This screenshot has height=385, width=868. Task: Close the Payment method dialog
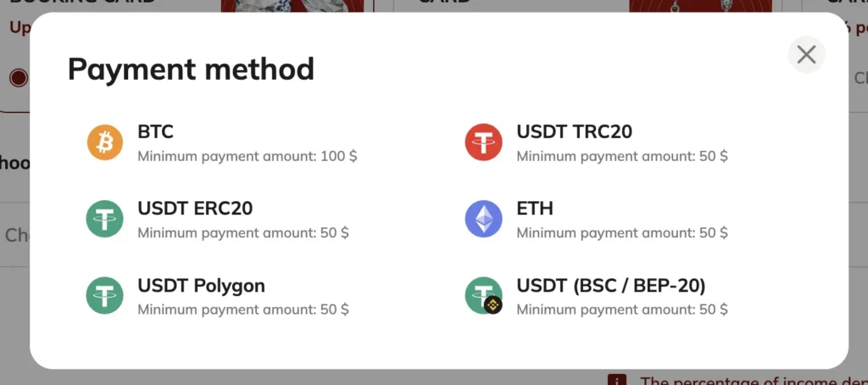(806, 55)
